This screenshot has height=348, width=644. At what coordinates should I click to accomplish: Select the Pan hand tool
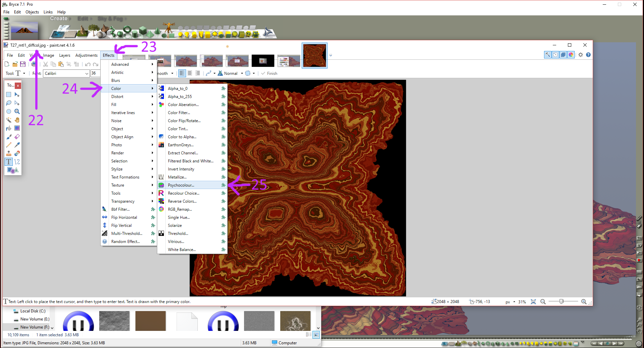coord(17,120)
